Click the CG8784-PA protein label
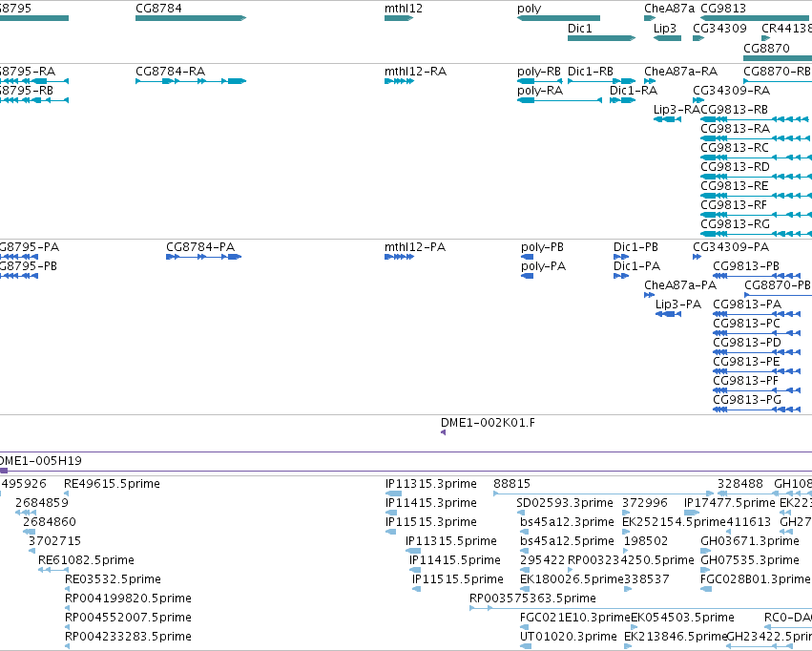 coord(199,247)
